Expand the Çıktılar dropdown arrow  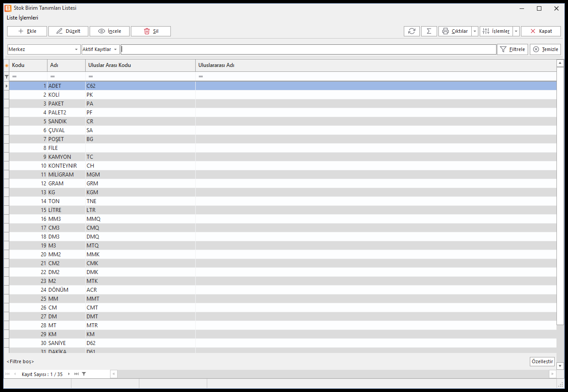(x=475, y=31)
